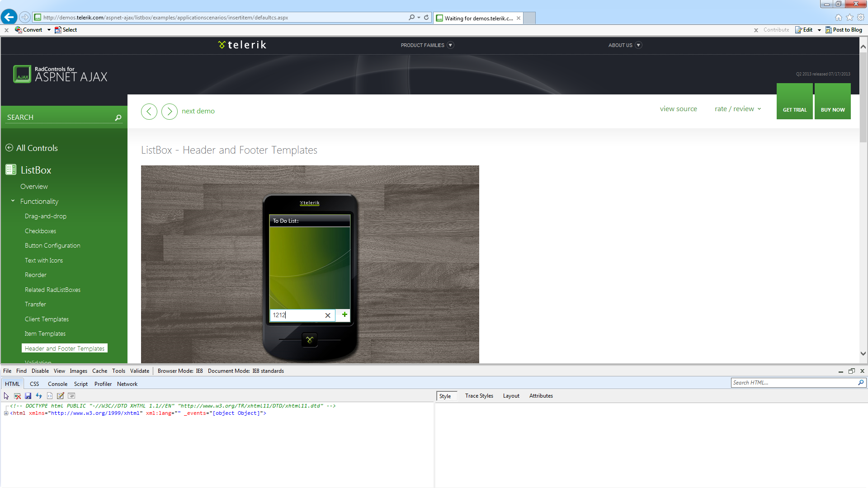Click the element source style icon in DevTools
Viewport: 868px width, 488px height.
click(x=50, y=396)
